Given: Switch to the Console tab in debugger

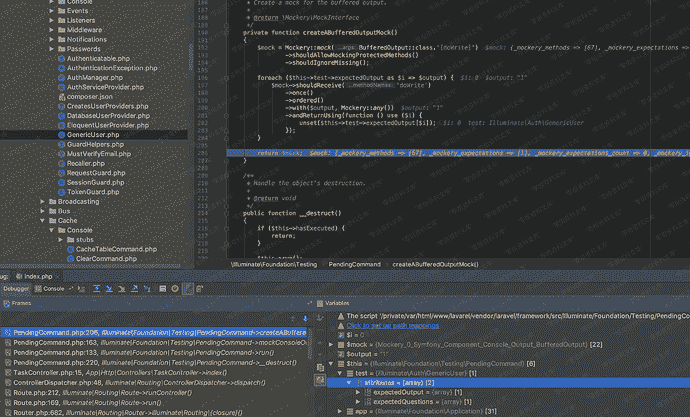Looking at the screenshot, I should tap(52, 288).
